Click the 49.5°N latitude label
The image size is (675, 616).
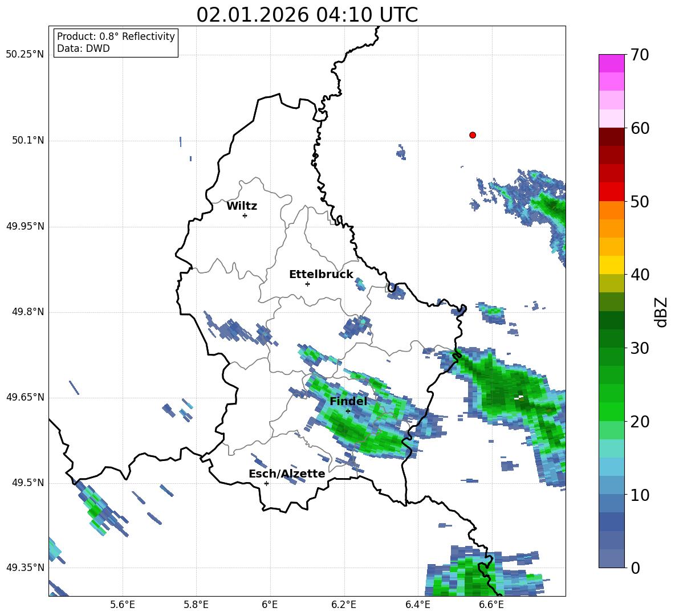tap(28, 483)
